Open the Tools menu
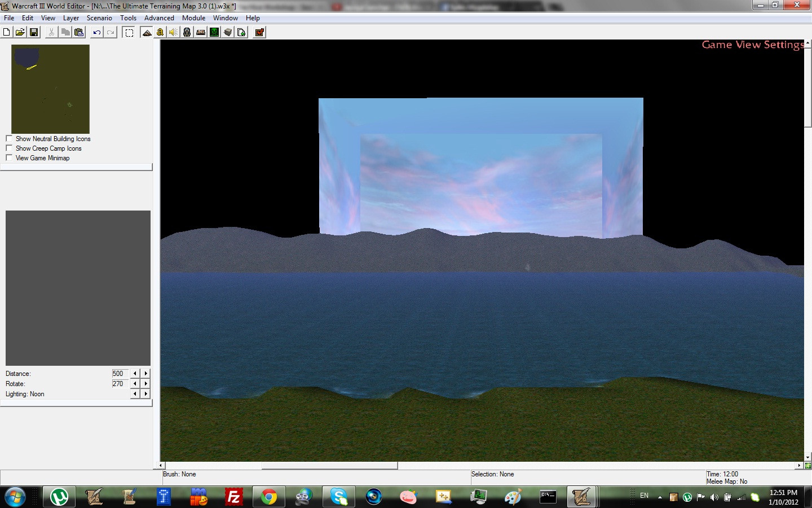This screenshot has width=812, height=508. coord(128,18)
